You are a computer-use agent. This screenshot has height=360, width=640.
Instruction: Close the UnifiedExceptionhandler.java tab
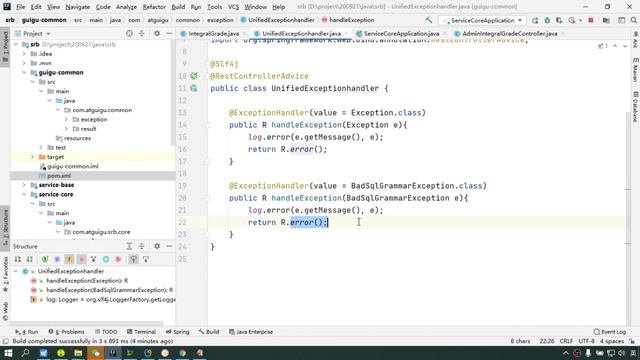point(346,33)
